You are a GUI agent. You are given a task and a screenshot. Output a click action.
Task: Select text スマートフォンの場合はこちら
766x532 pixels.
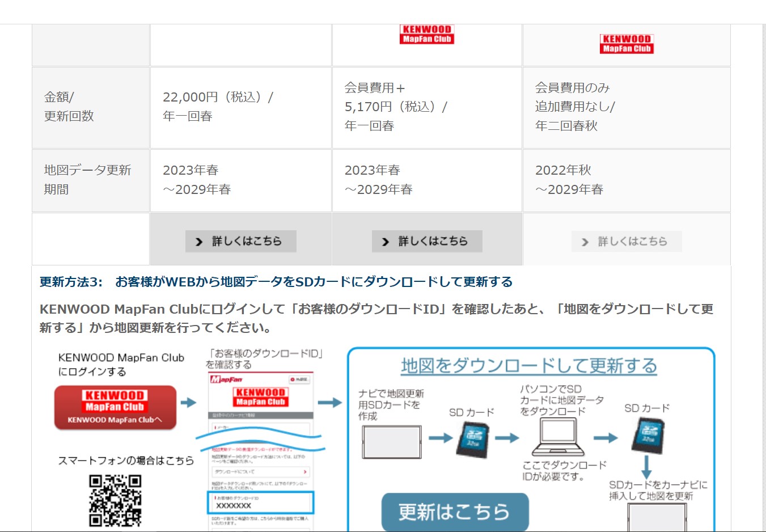pyautogui.click(x=126, y=461)
